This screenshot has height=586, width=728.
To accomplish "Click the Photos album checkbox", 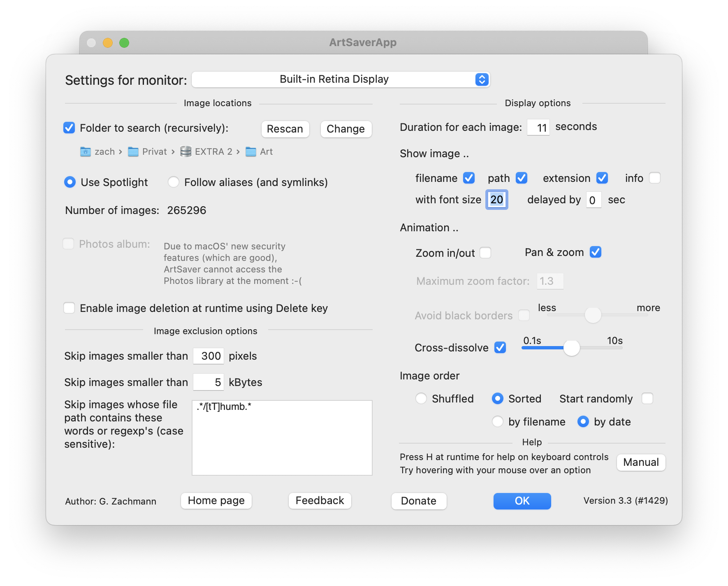I will point(68,244).
